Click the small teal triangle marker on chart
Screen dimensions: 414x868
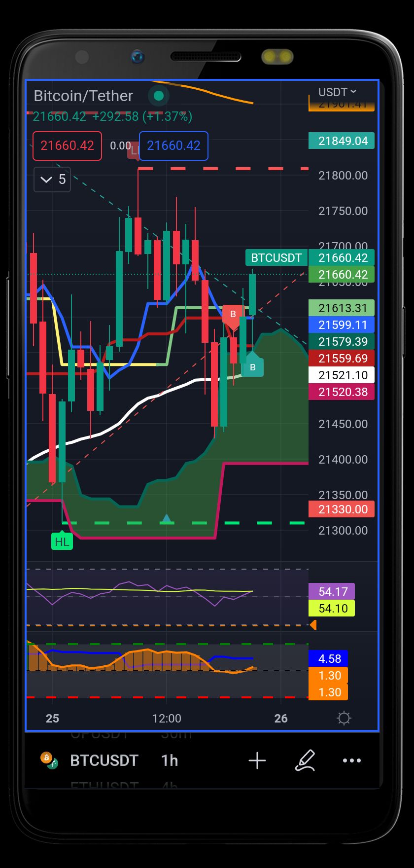167,518
